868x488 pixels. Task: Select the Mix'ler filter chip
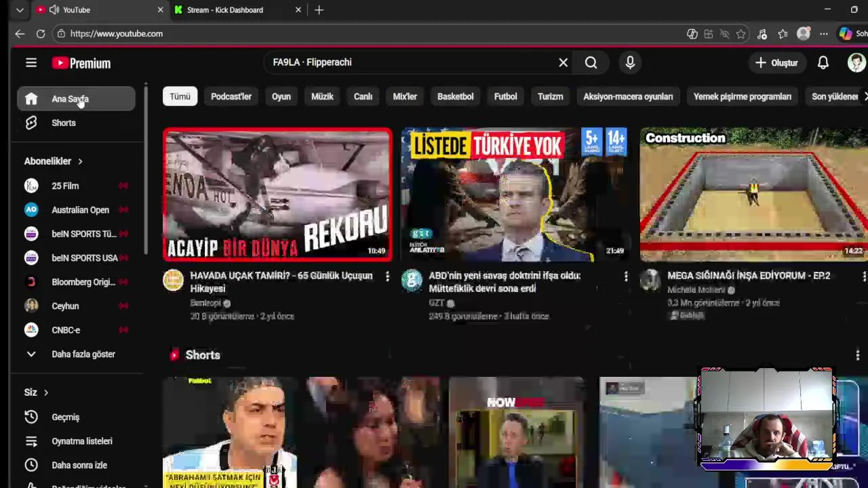405,97
